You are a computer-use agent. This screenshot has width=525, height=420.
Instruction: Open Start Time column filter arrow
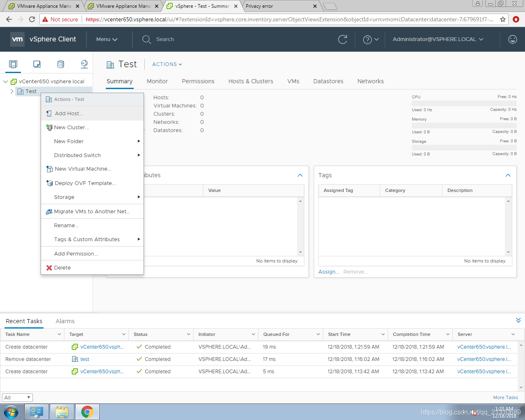coord(383,334)
